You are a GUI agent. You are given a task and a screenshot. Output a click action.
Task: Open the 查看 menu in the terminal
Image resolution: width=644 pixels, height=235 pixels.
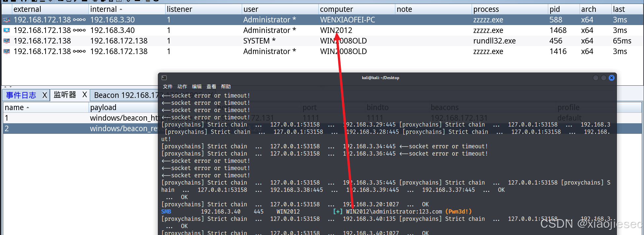point(211,87)
